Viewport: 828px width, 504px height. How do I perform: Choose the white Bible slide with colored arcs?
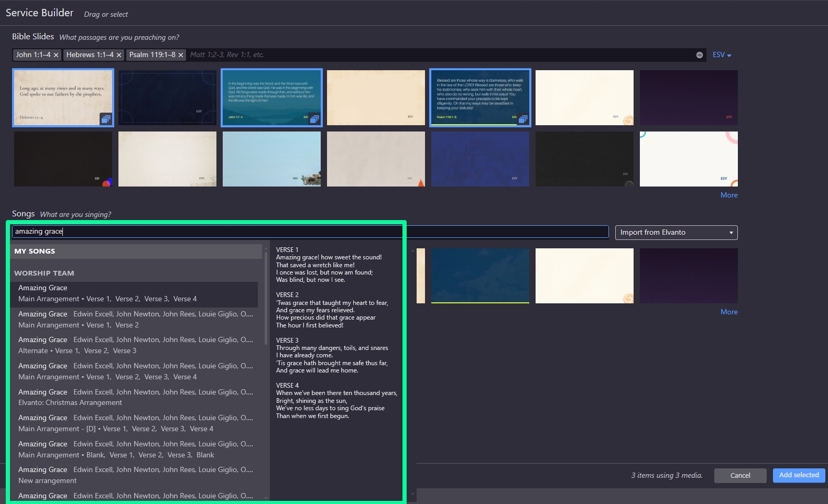689,159
